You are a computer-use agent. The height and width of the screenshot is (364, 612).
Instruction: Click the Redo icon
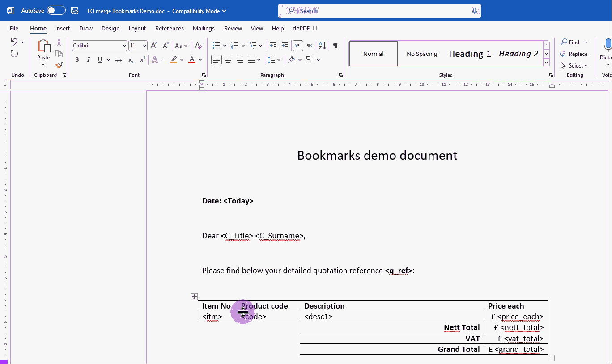[14, 54]
